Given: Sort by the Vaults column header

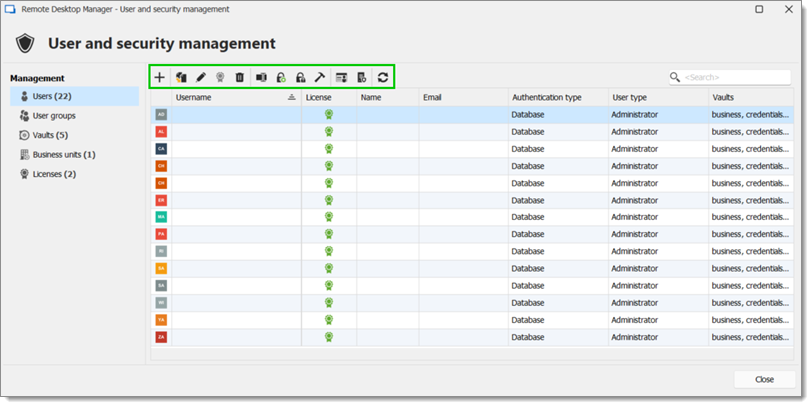Looking at the screenshot, I should 751,97.
